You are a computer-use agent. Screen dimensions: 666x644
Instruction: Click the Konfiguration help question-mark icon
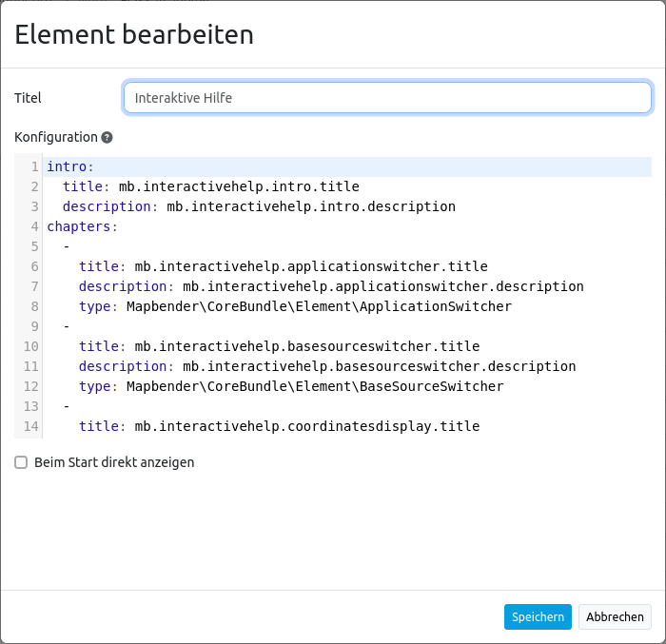coord(108,137)
